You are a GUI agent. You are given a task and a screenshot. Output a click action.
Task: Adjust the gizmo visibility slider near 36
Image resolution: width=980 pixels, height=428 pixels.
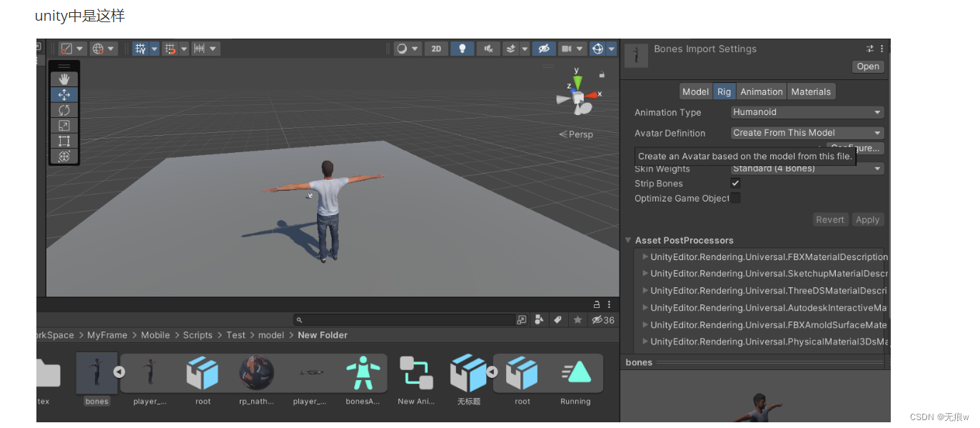[x=604, y=319]
